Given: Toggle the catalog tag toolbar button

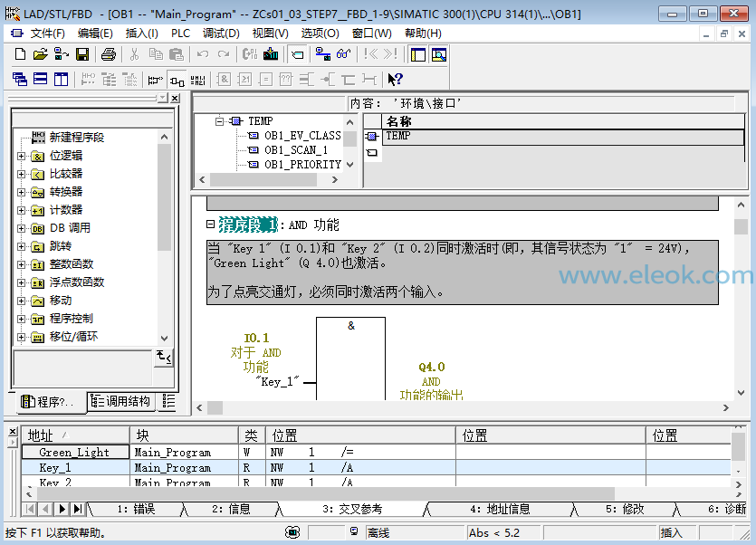Looking at the screenshot, I should (298, 54).
